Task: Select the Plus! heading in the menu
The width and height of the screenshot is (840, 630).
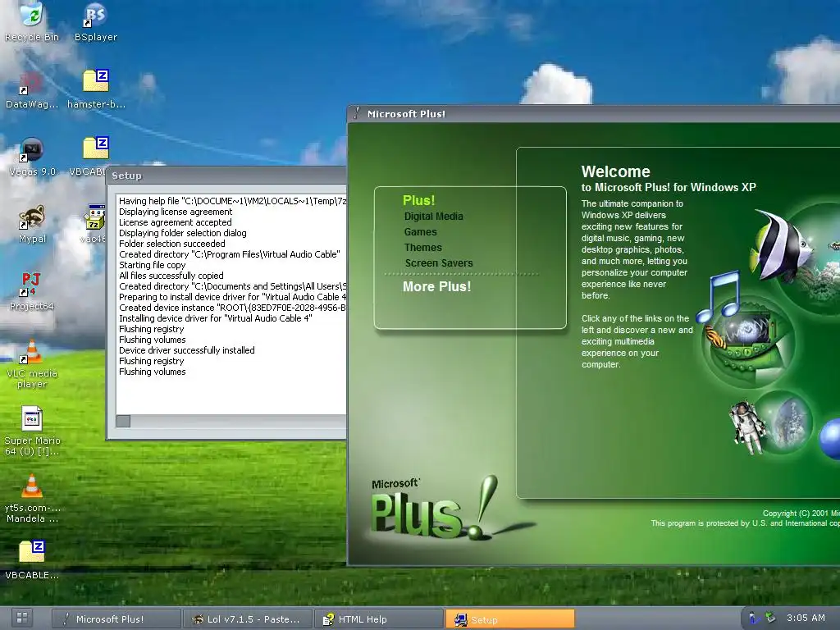Action: (418, 200)
